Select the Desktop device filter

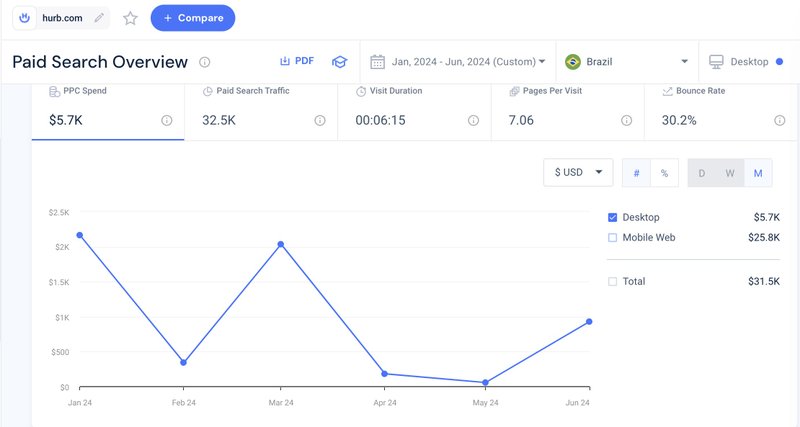point(746,62)
